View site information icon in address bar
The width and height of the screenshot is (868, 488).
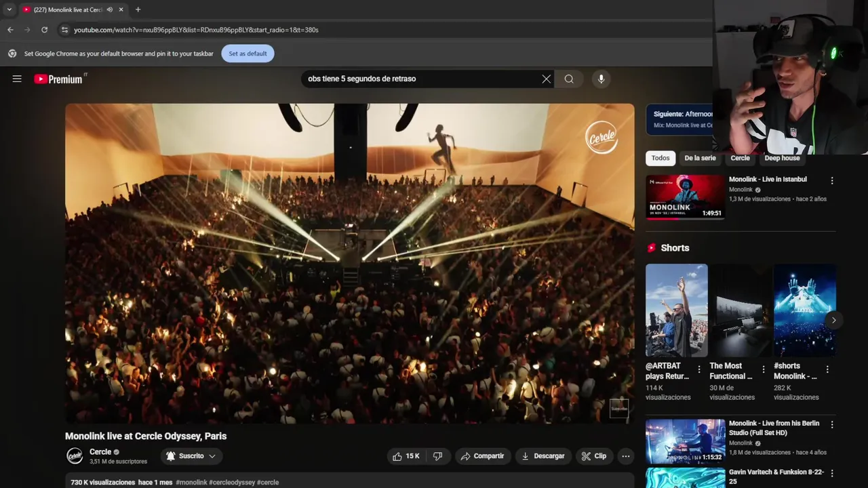[64, 30]
